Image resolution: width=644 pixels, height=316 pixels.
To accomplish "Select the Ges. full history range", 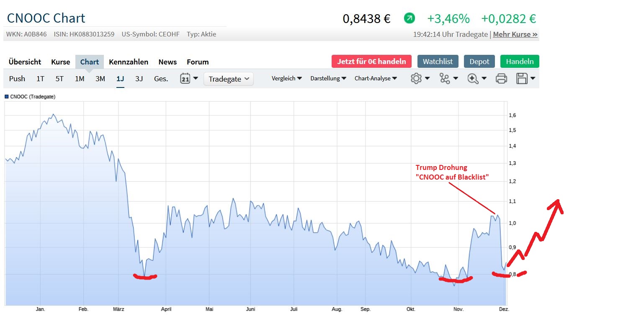I will [161, 79].
